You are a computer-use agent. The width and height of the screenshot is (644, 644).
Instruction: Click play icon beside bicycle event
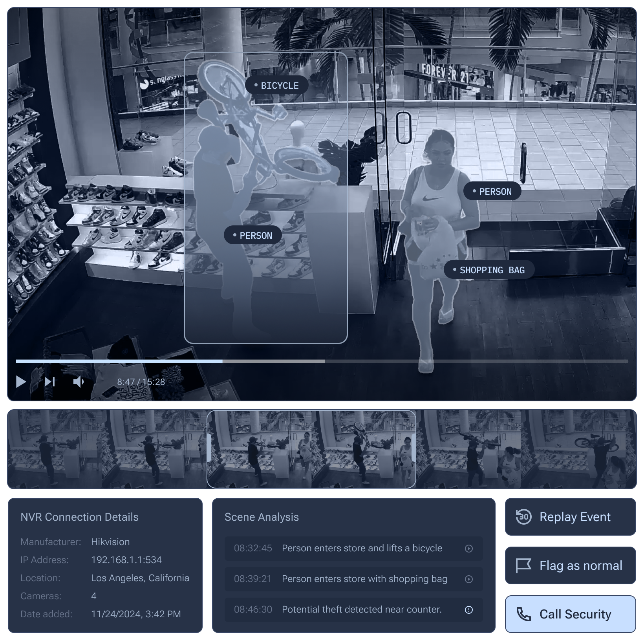click(x=468, y=549)
